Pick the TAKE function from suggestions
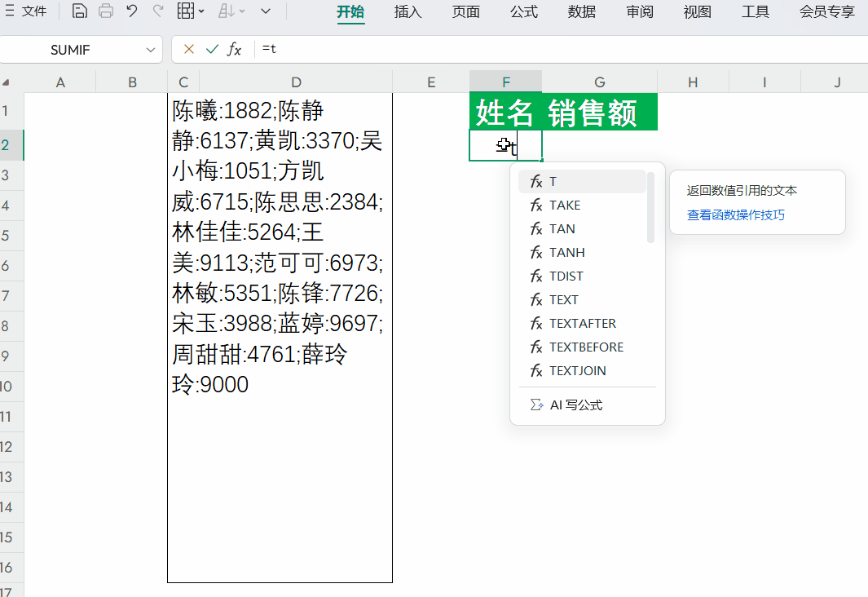This screenshot has height=597, width=868. (565, 206)
